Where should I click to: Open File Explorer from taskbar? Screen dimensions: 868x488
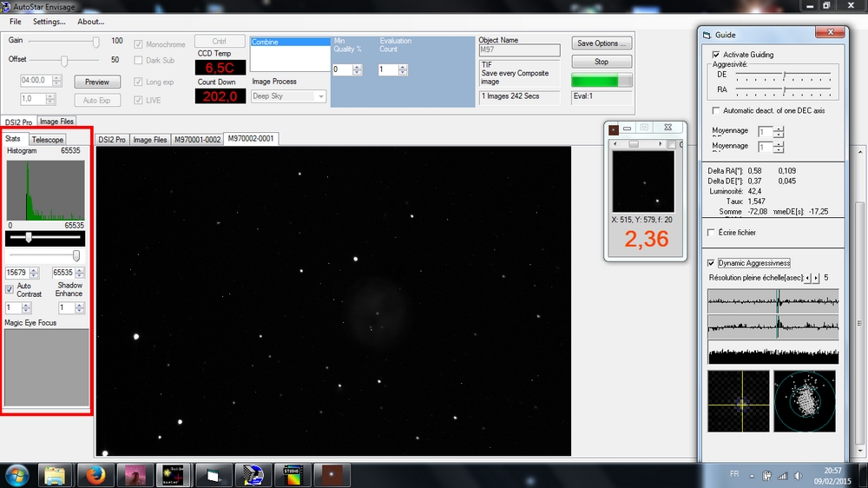(55, 475)
